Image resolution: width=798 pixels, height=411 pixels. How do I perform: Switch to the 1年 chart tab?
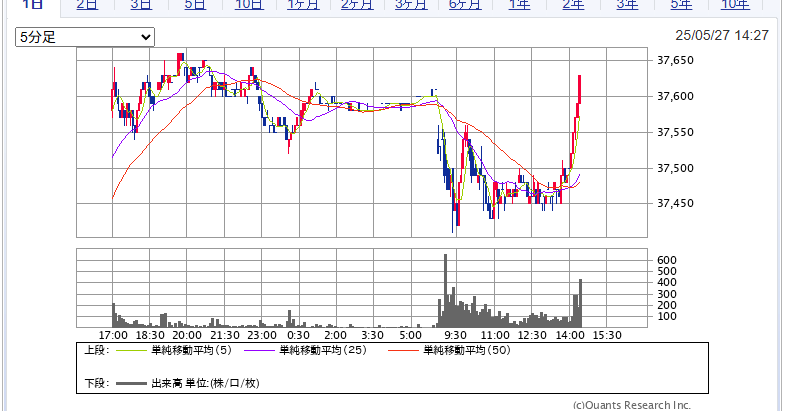(519, 6)
